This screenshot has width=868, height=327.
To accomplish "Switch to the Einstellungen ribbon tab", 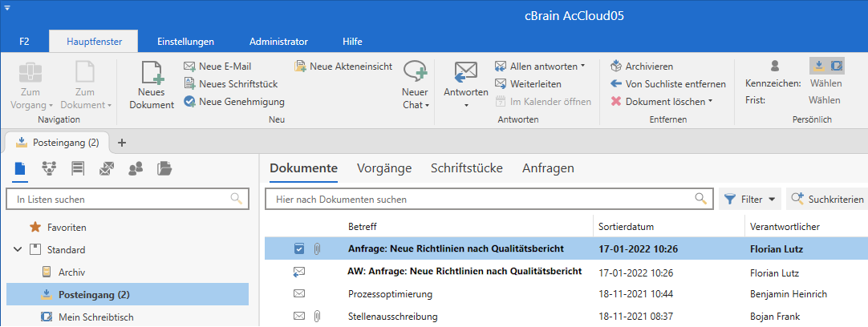I will (x=185, y=41).
